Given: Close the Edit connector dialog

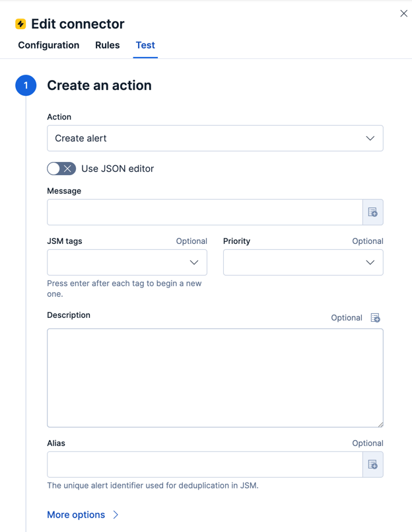Looking at the screenshot, I should coord(403,13).
